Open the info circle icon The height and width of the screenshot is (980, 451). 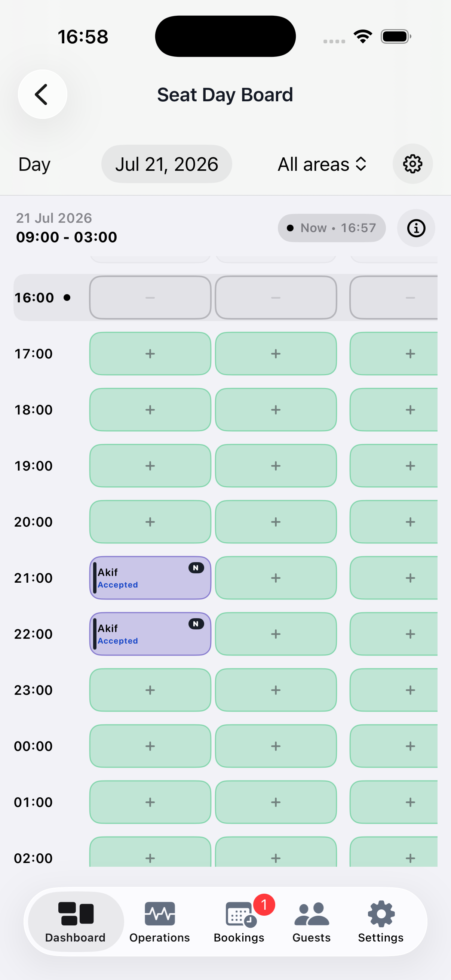pos(416,228)
